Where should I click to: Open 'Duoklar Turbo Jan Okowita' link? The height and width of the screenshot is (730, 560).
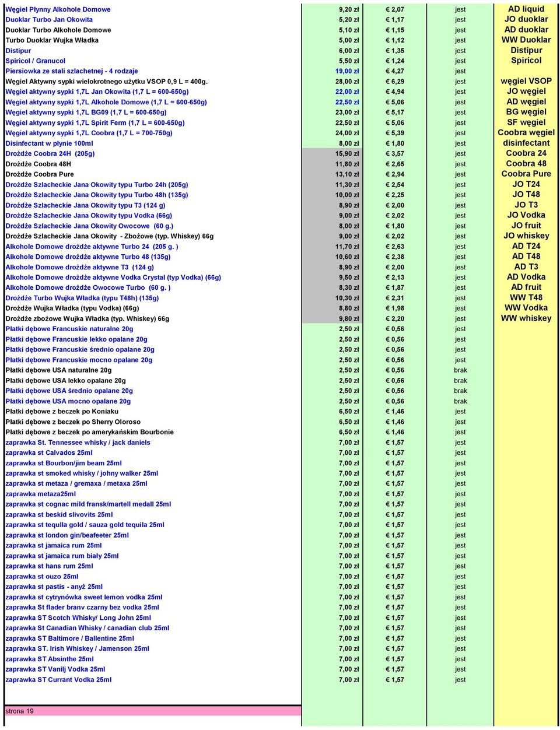tap(49, 20)
